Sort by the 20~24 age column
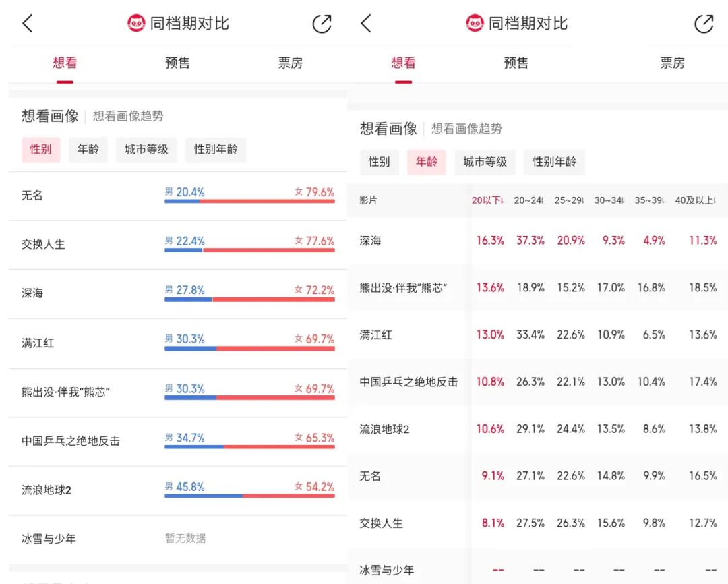Screen dimensions: 728x584 click(528, 200)
